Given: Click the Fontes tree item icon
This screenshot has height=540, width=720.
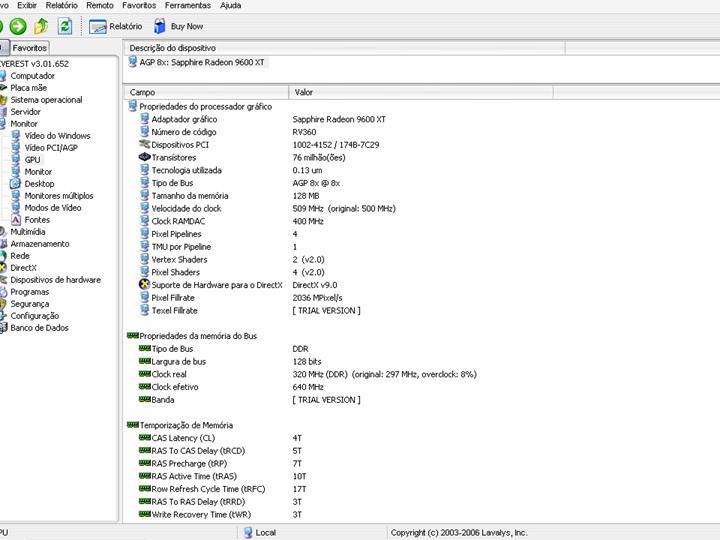Looking at the screenshot, I should tap(16, 219).
